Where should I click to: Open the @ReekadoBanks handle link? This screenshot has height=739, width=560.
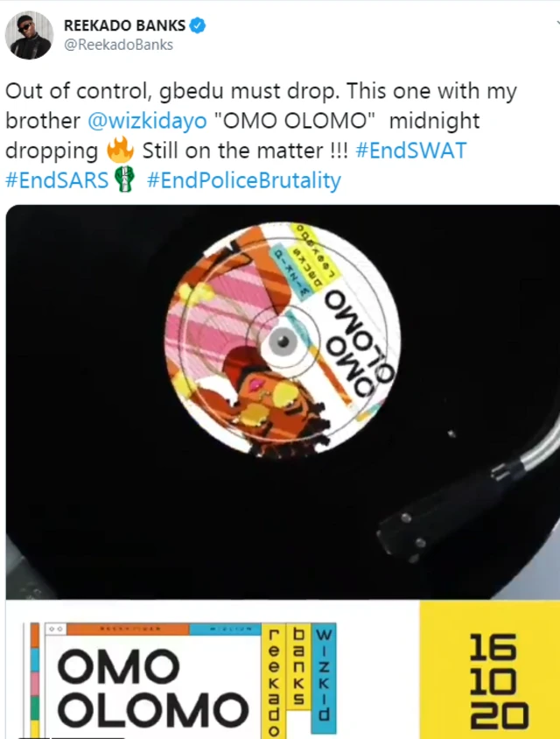point(118,45)
